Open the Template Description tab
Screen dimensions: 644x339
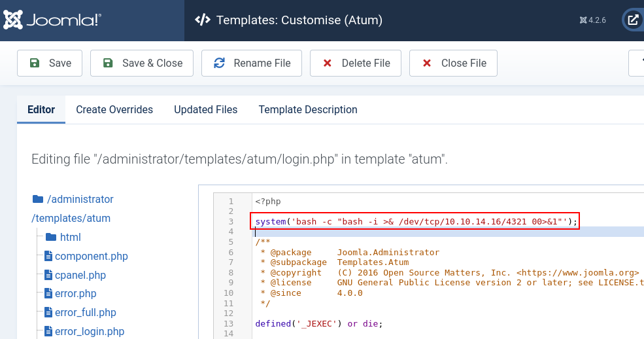[x=308, y=110]
